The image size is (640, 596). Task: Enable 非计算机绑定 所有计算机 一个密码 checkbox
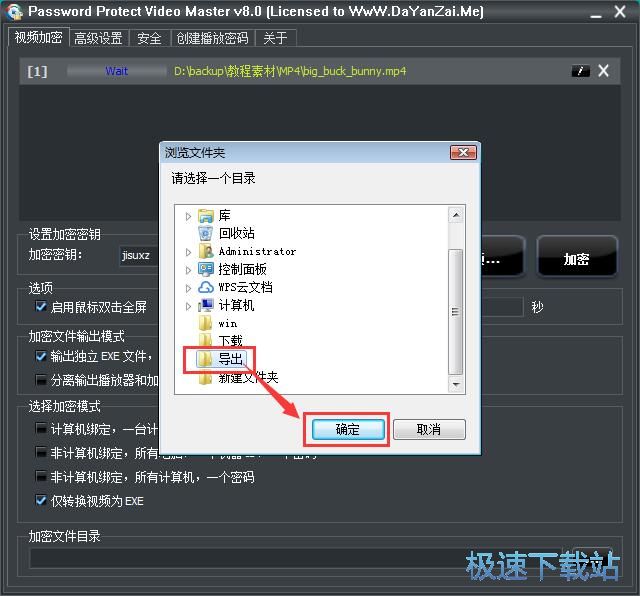tap(41, 476)
